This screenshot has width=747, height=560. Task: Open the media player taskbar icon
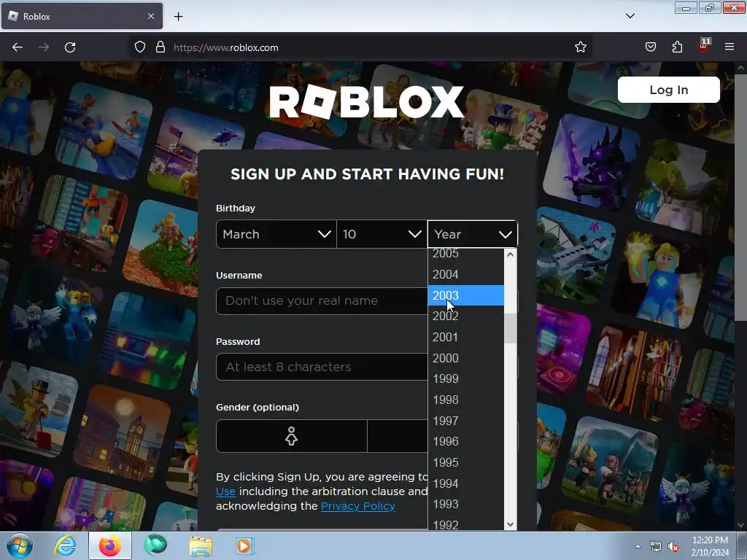(x=245, y=545)
